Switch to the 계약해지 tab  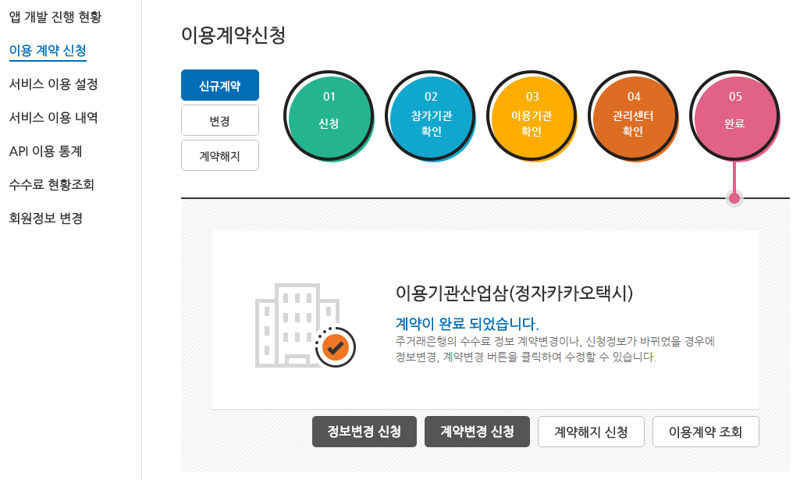tap(220, 156)
